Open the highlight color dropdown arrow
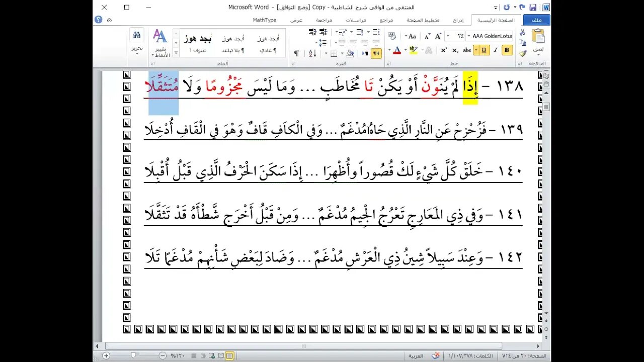This screenshot has height=362, width=644. (x=406, y=50)
